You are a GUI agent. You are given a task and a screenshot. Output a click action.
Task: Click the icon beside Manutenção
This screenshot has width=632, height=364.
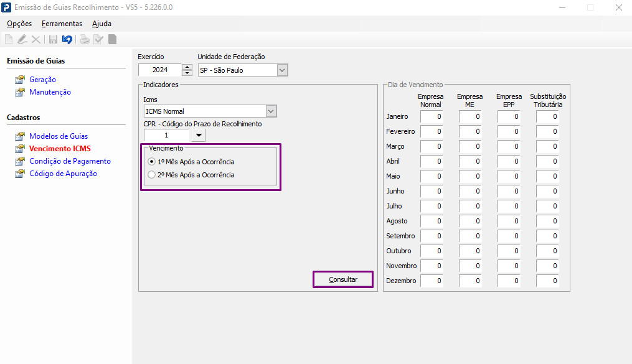tap(20, 92)
